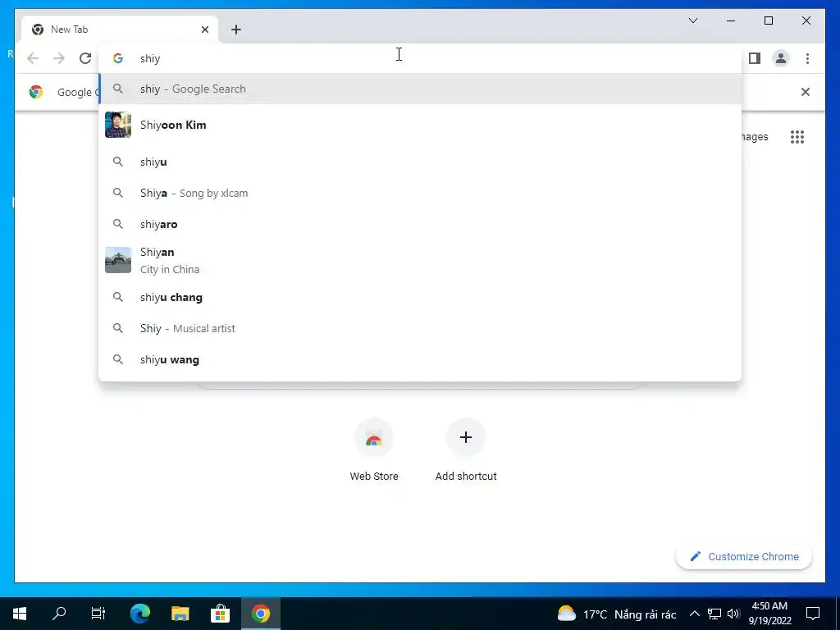
Task: Open the tab search dropdown arrow
Action: tap(693, 21)
